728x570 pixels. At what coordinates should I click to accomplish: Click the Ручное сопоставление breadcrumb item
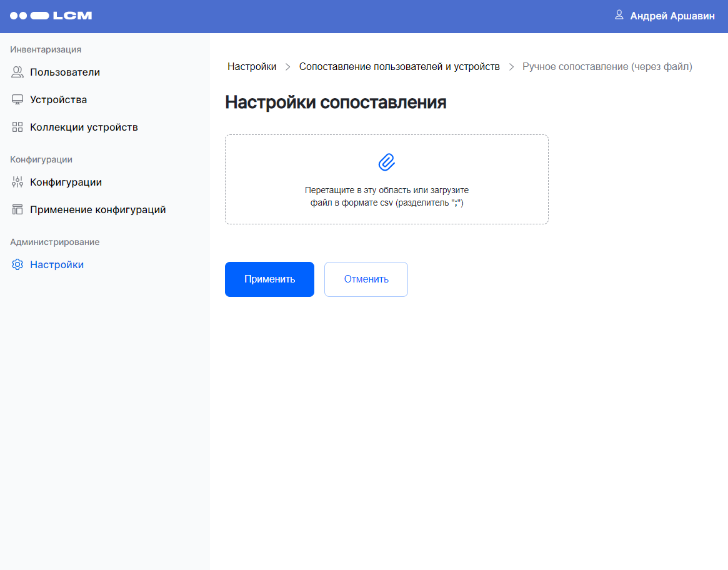click(x=607, y=67)
